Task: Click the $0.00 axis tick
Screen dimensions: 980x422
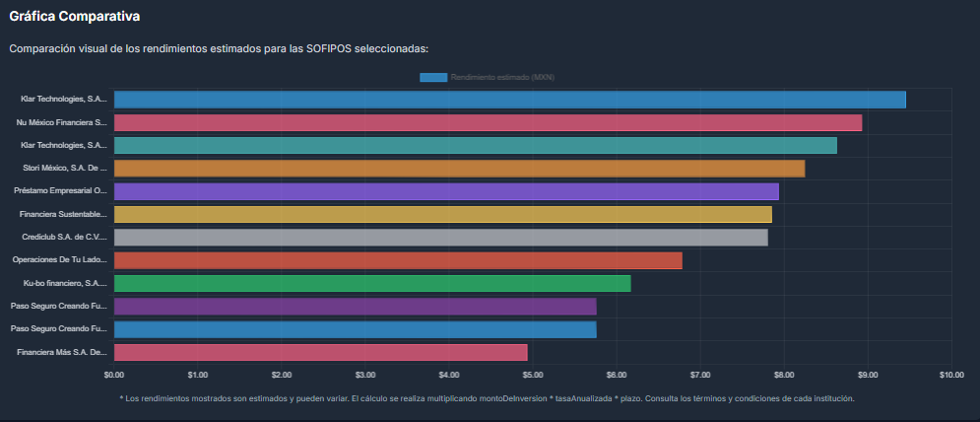Action: (x=113, y=375)
